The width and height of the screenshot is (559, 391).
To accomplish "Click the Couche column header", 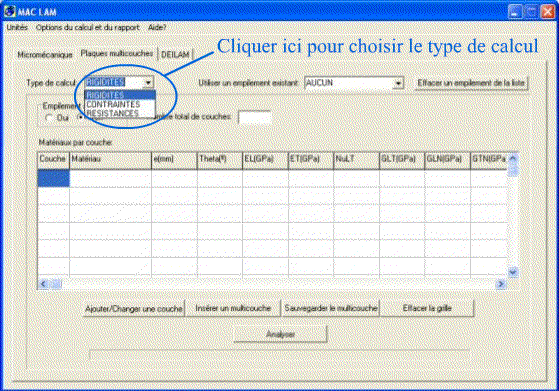I will point(53,160).
